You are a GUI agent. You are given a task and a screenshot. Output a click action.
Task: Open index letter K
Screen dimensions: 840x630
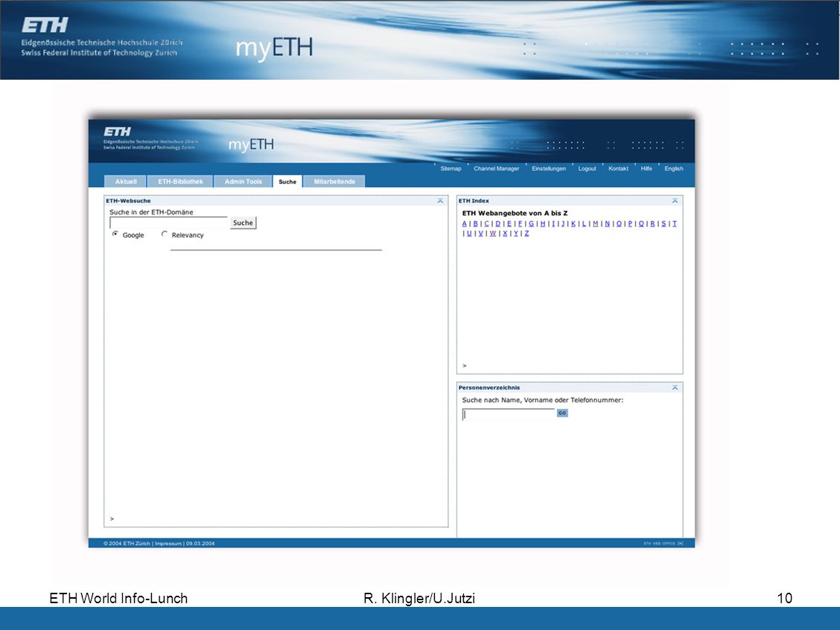point(573,224)
